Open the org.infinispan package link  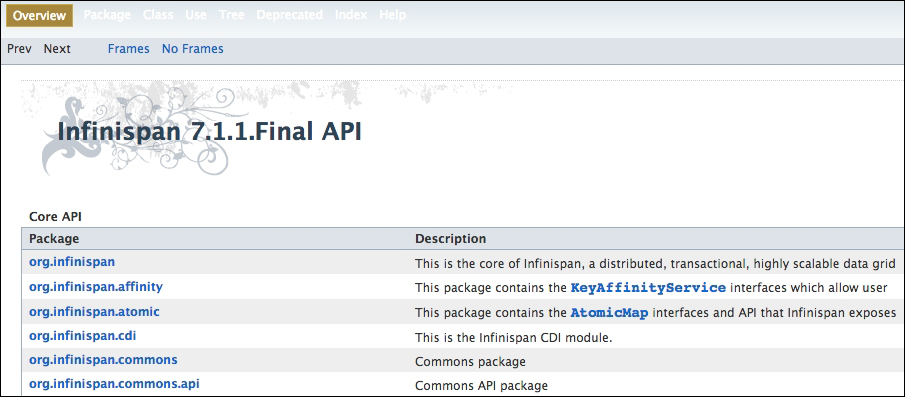point(72,262)
